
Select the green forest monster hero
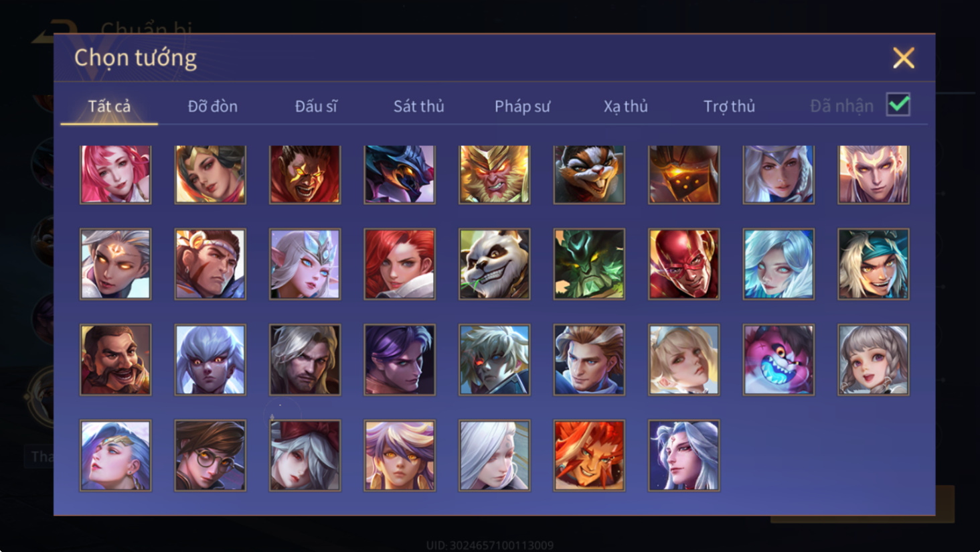click(589, 264)
